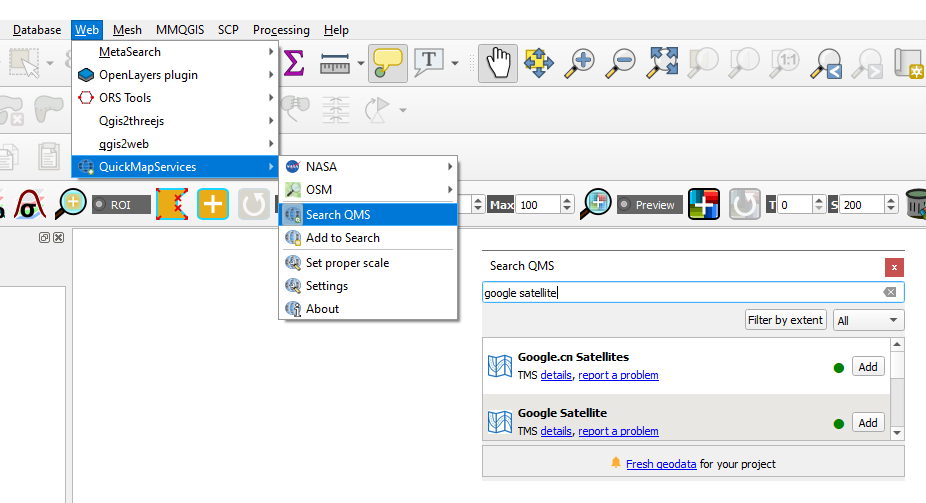Viewport: 926px width, 503px height.
Task: Clear the QMS search text
Action: (889, 292)
